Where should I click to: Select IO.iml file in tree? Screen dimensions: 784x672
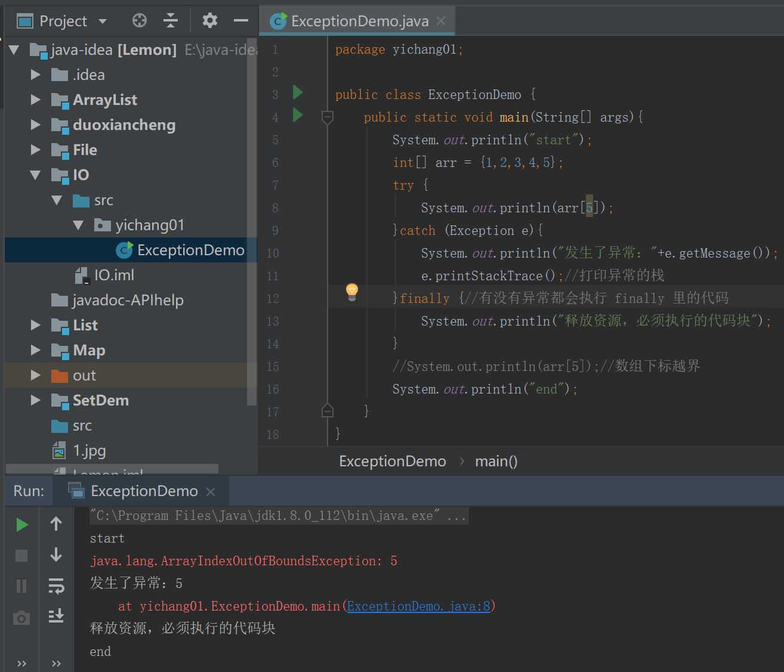coord(105,275)
